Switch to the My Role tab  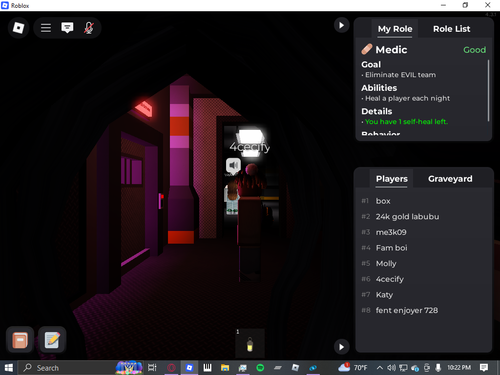pos(395,29)
